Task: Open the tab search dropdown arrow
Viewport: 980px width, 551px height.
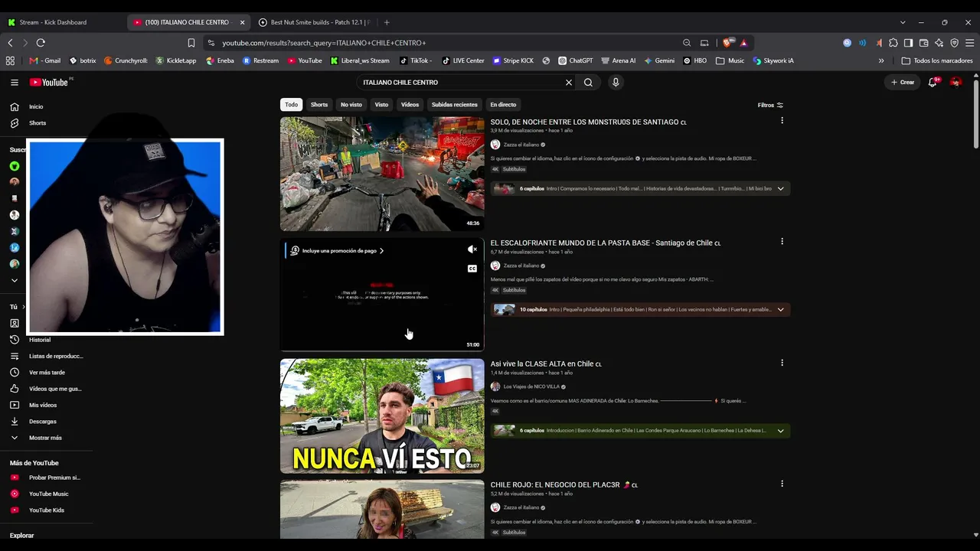Action: pyautogui.click(x=903, y=22)
